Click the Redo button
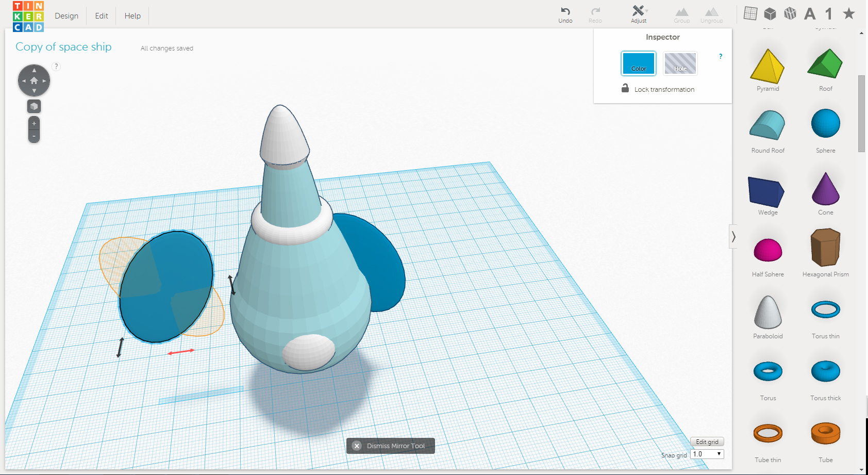868x475 pixels. click(595, 15)
